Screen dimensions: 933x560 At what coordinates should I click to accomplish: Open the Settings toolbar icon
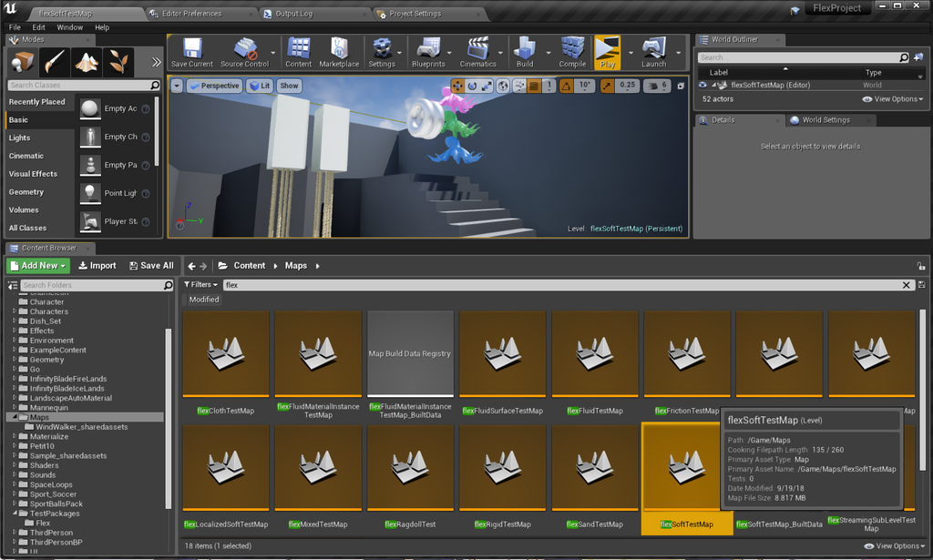382,52
